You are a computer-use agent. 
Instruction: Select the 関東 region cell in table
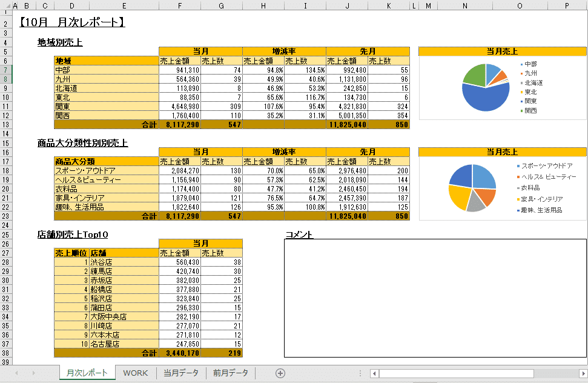coord(107,106)
